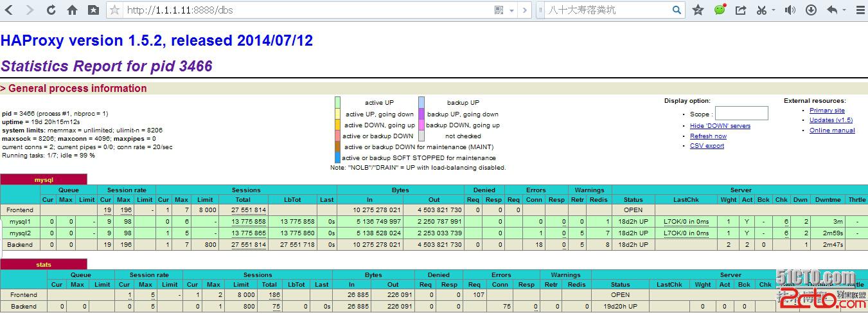Go back to the previous page

(9, 10)
